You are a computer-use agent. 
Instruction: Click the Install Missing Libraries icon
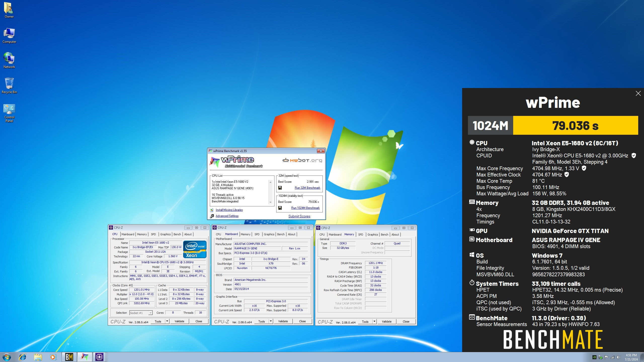212,210
